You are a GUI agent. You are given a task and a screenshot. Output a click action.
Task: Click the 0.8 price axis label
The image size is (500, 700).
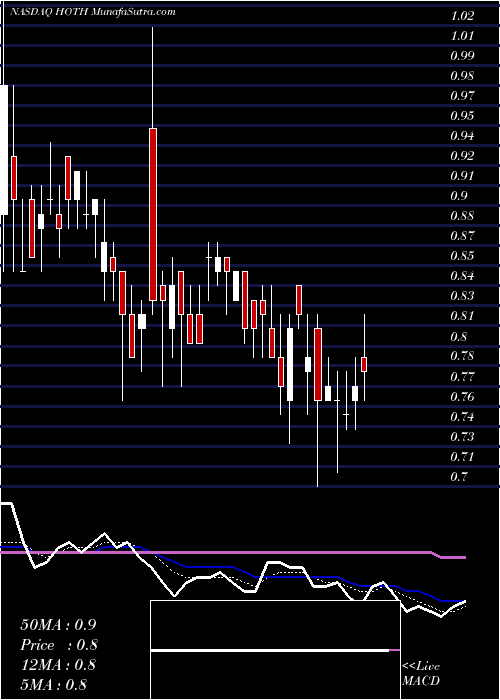coord(458,337)
